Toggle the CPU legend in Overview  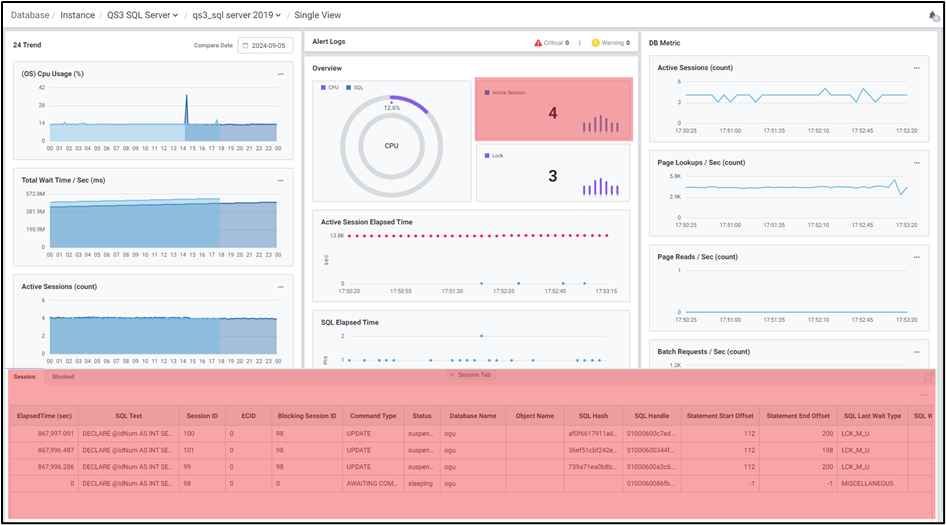tap(329, 88)
